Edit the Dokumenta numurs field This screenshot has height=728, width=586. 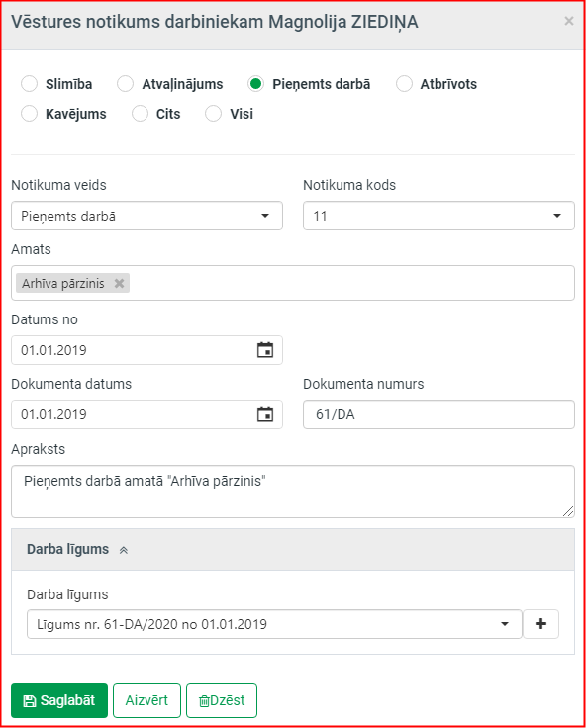439,414
